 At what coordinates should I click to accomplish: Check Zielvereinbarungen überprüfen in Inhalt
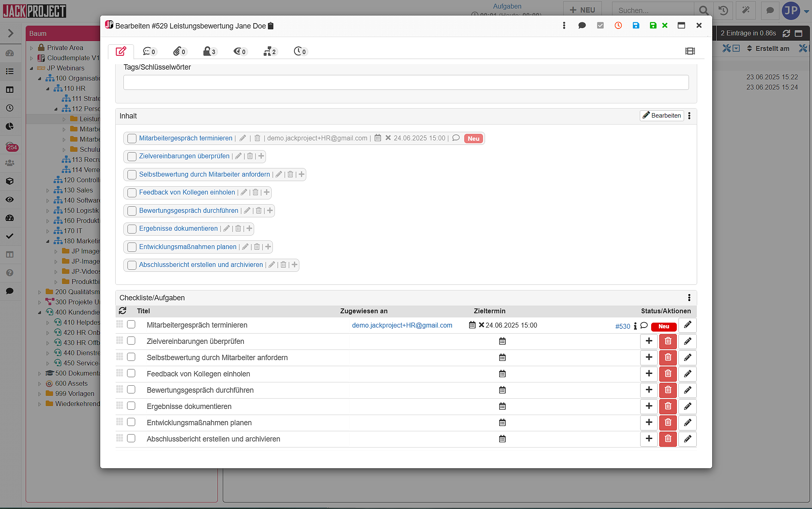[132, 156]
